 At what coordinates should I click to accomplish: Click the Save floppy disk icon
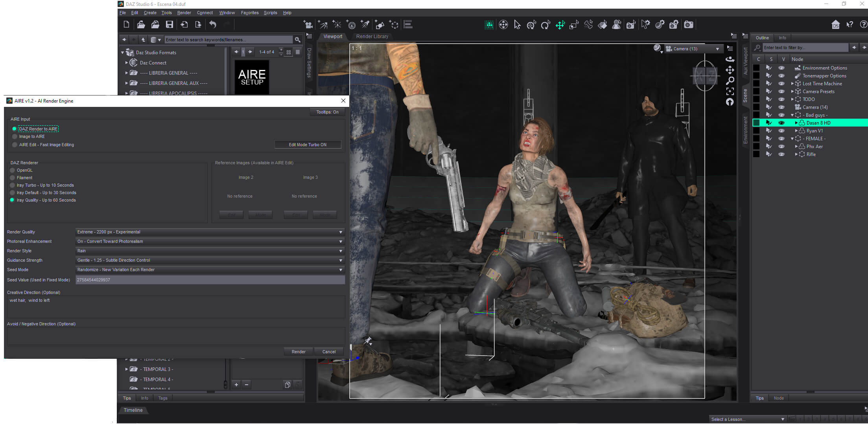tap(170, 24)
